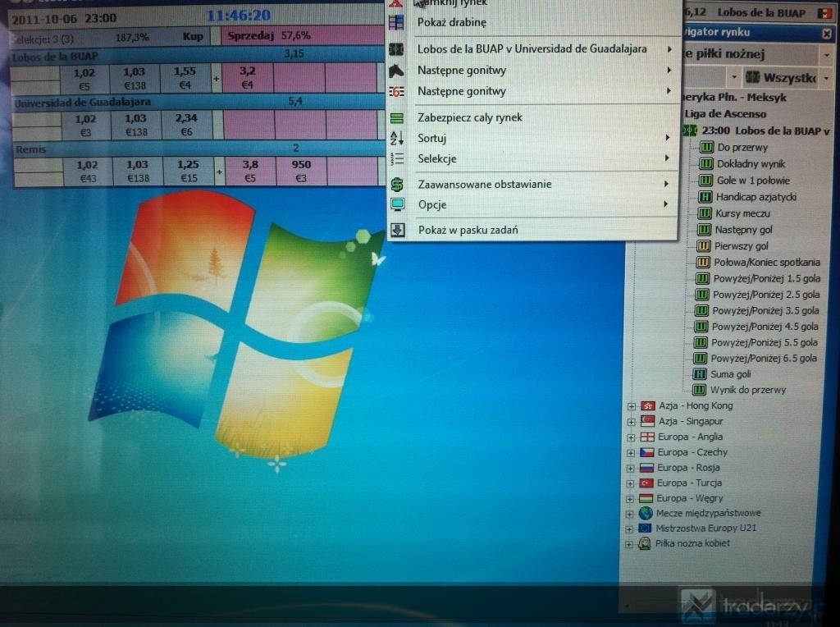
Task: Click lay price 950 for Remis
Action: (302, 171)
